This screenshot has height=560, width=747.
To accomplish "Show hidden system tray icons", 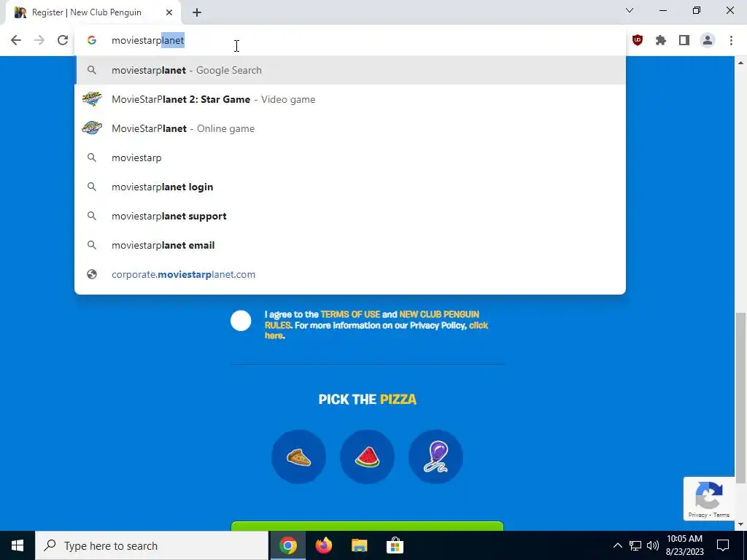I will tap(617, 545).
